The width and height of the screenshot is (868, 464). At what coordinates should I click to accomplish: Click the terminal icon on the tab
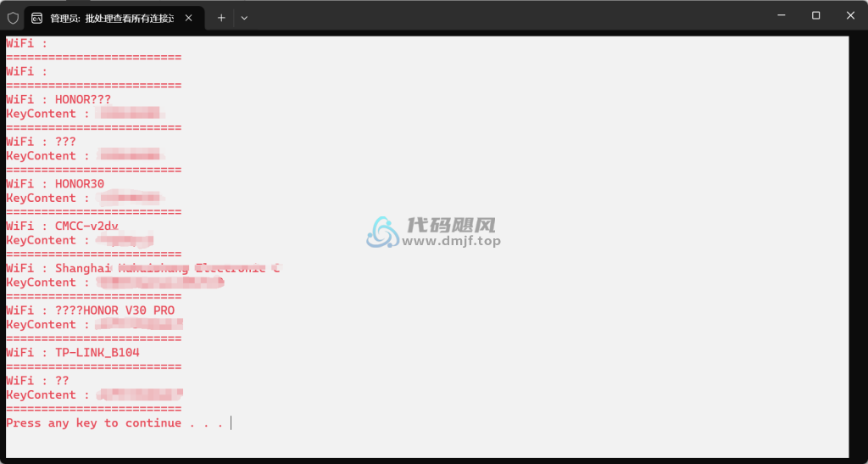tap(37, 19)
